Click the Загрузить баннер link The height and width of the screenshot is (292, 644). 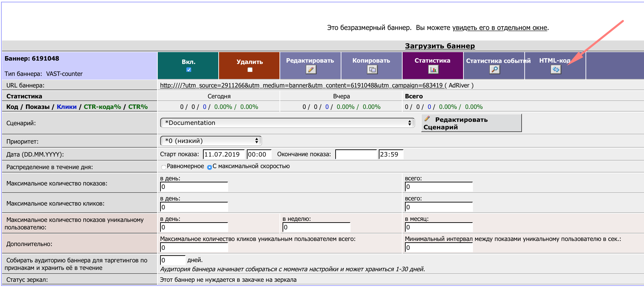click(x=440, y=46)
